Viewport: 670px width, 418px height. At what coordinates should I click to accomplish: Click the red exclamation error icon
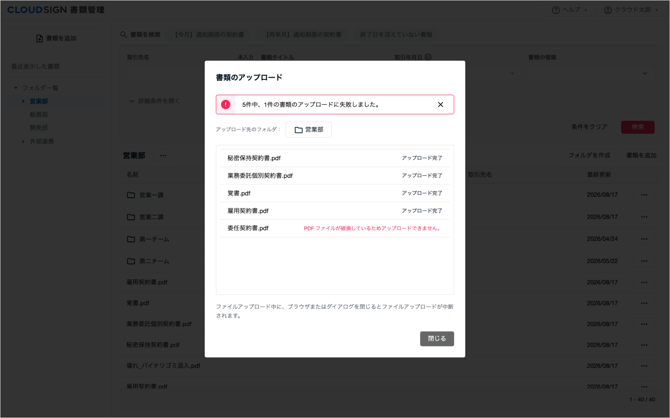226,104
